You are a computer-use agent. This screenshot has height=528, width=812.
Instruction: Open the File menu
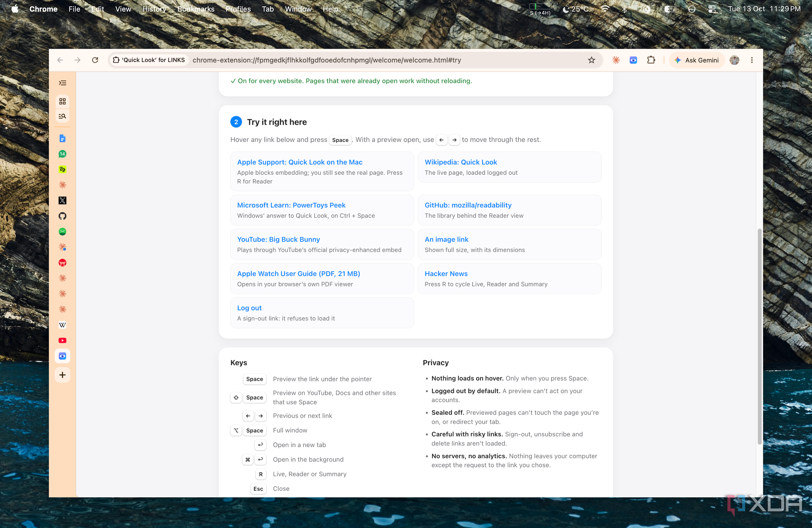(x=74, y=9)
